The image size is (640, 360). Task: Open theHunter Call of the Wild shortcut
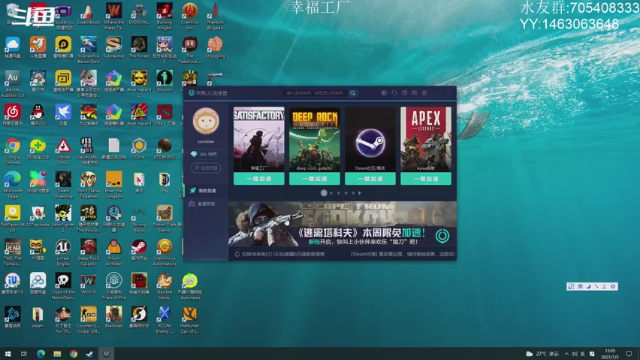tap(190, 320)
